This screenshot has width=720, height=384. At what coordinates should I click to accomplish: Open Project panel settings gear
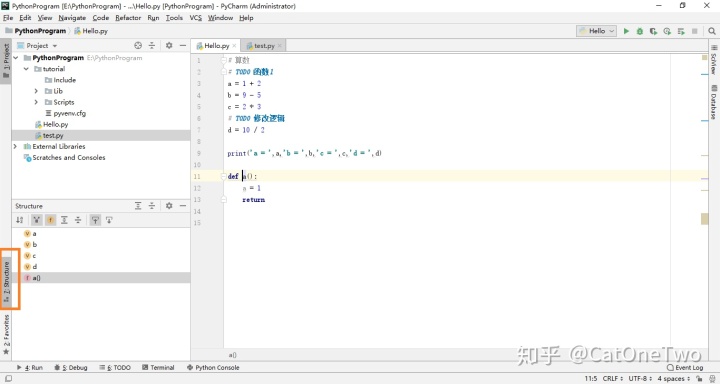tap(169, 45)
